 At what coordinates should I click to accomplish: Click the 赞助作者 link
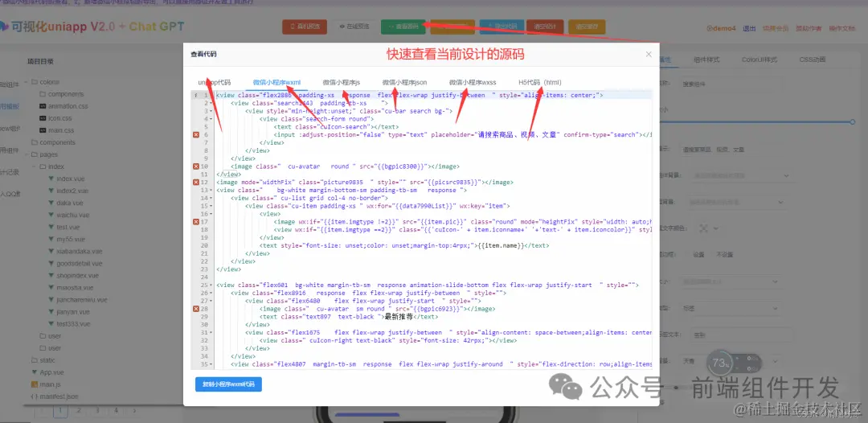coord(809,28)
